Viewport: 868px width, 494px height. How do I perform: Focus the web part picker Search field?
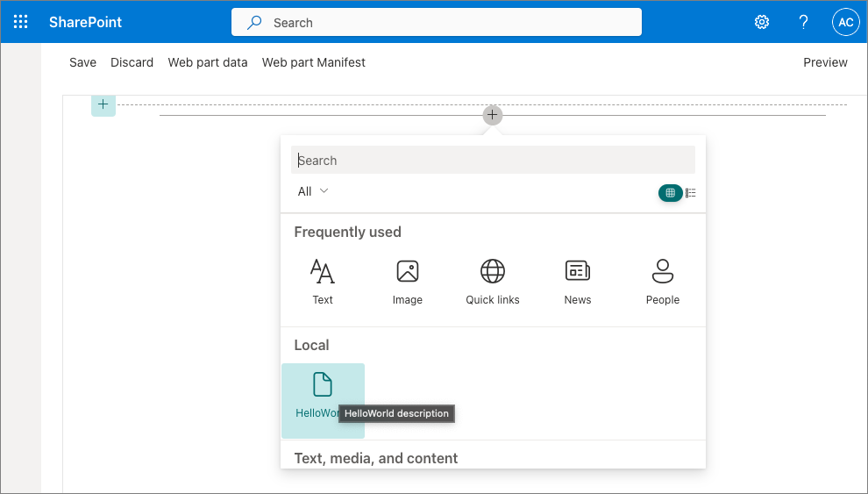click(x=493, y=160)
